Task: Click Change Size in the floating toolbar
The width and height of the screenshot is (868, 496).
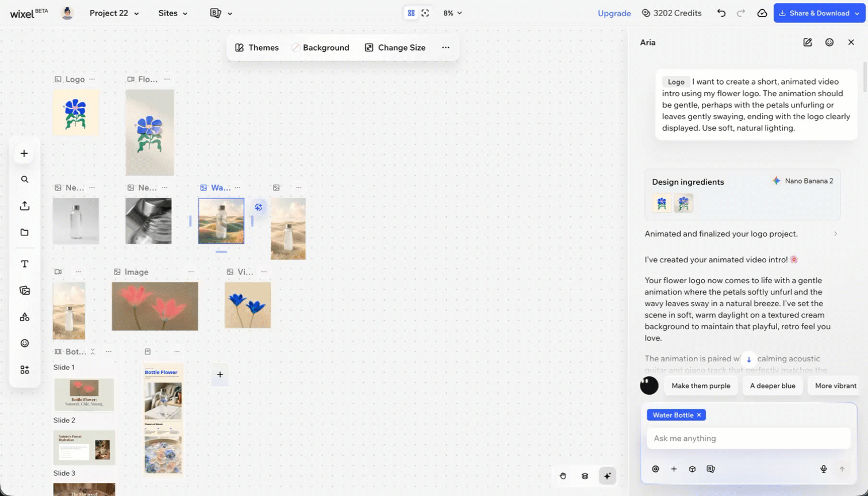Action: tap(395, 48)
